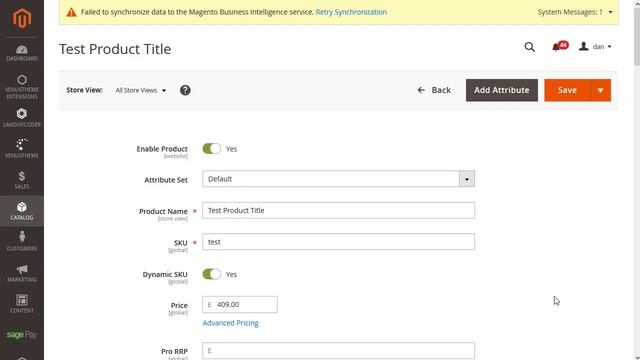Open Venustheme Extensions menu

22,87
